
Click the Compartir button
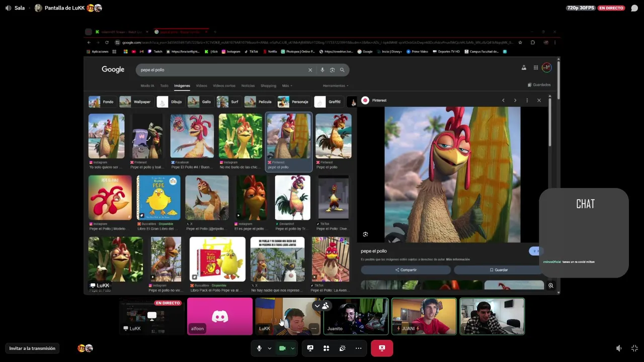tap(406, 270)
